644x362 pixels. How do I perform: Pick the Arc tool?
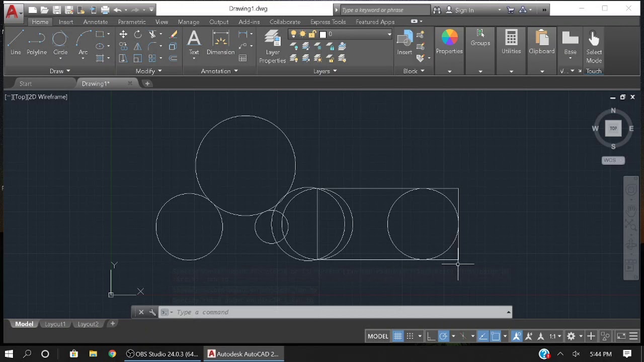pos(83,43)
